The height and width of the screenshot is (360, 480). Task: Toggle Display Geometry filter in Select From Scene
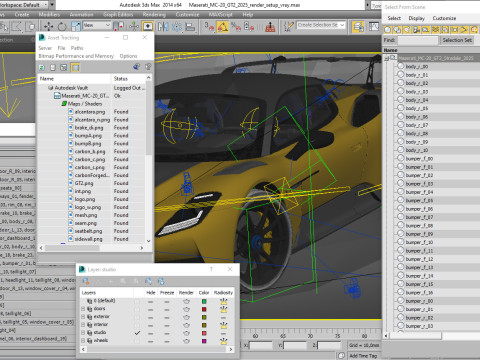[x=387, y=30]
